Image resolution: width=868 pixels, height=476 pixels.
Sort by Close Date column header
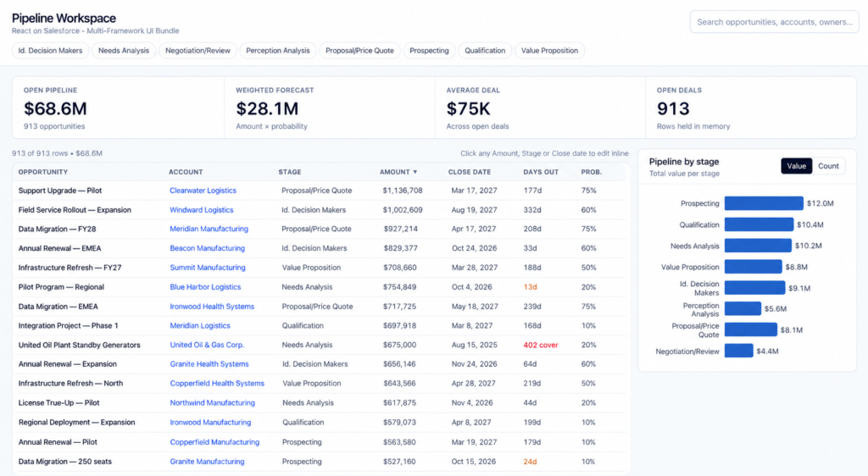pyautogui.click(x=470, y=173)
